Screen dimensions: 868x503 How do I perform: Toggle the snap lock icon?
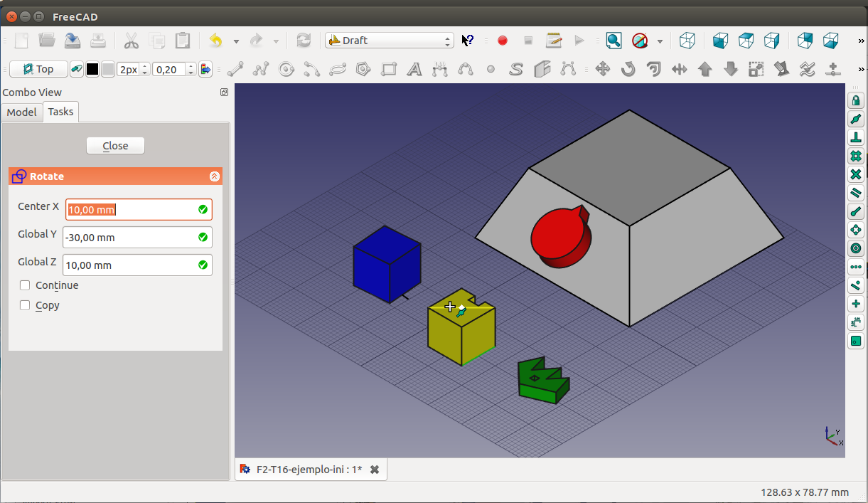pos(856,100)
